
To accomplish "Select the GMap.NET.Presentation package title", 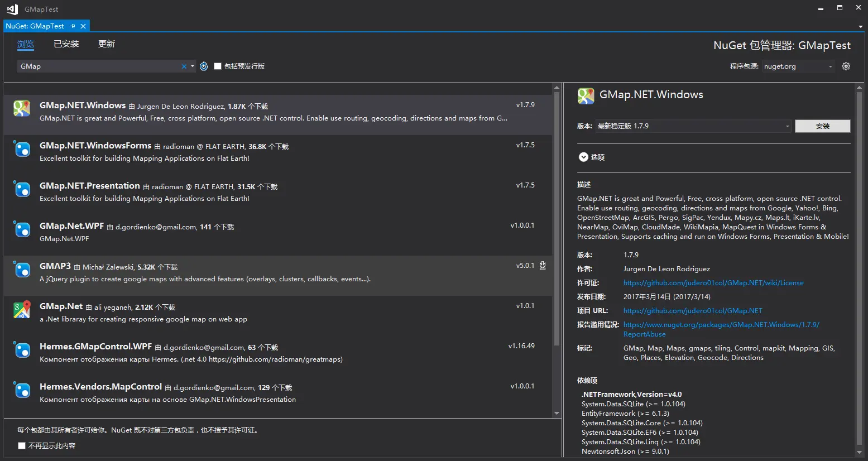I will [90, 186].
